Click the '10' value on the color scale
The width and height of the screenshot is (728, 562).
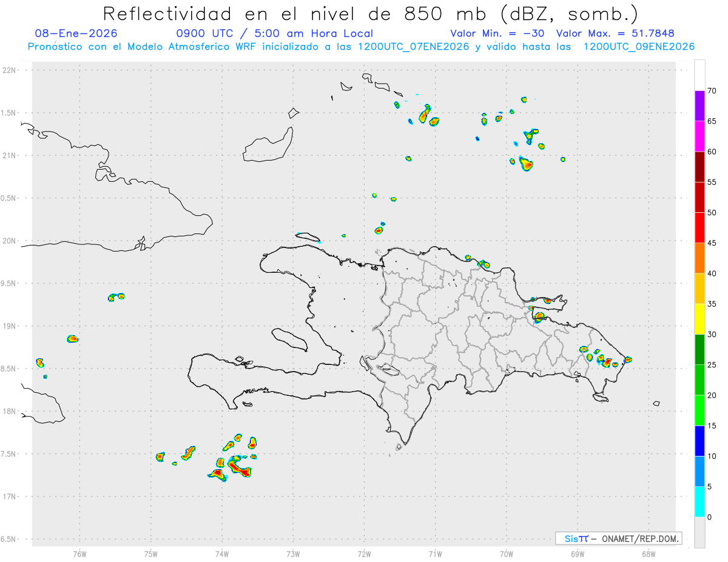coord(712,457)
